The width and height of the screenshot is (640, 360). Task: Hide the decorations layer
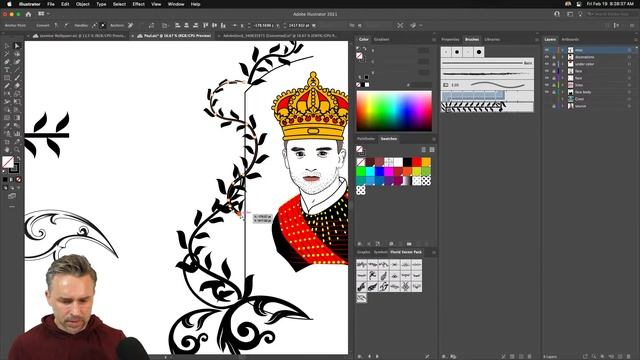547,57
